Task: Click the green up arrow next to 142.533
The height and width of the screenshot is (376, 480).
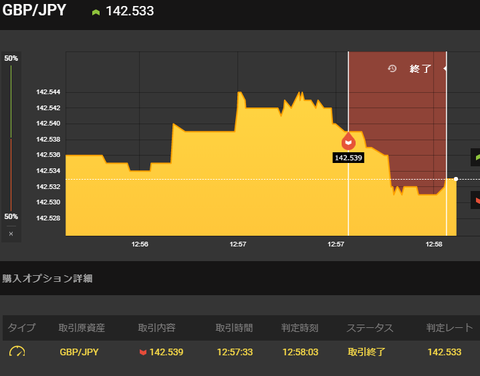Action: [96, 12]
